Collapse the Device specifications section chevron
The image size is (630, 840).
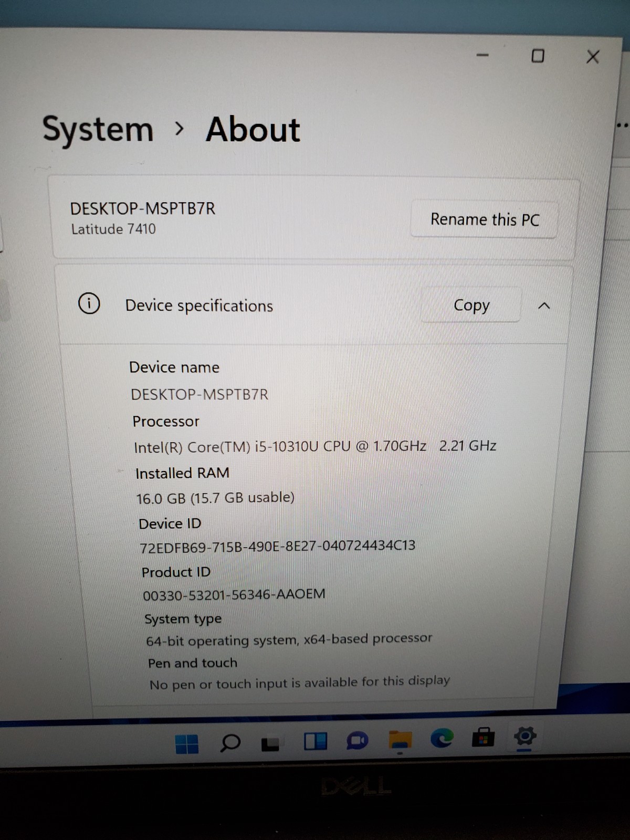point(544,306)
